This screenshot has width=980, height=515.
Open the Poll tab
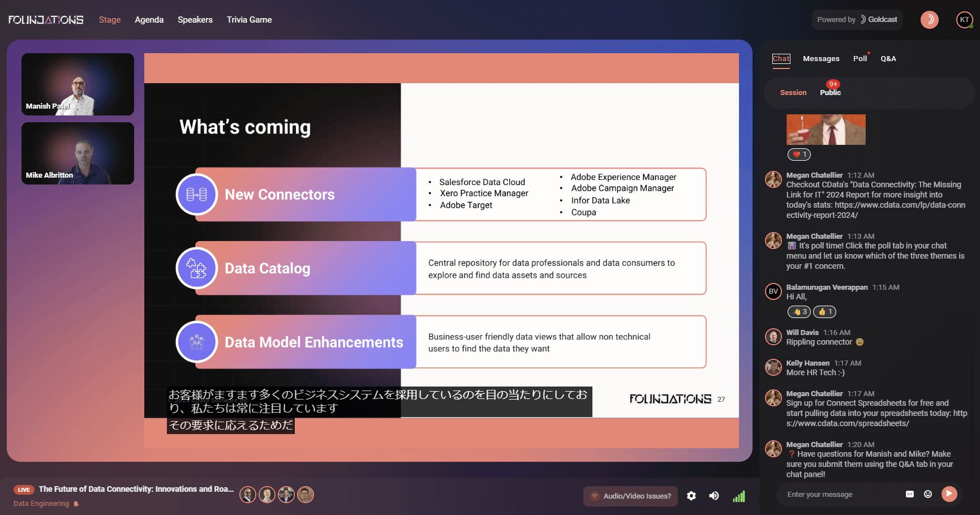(x=860, y=59)
